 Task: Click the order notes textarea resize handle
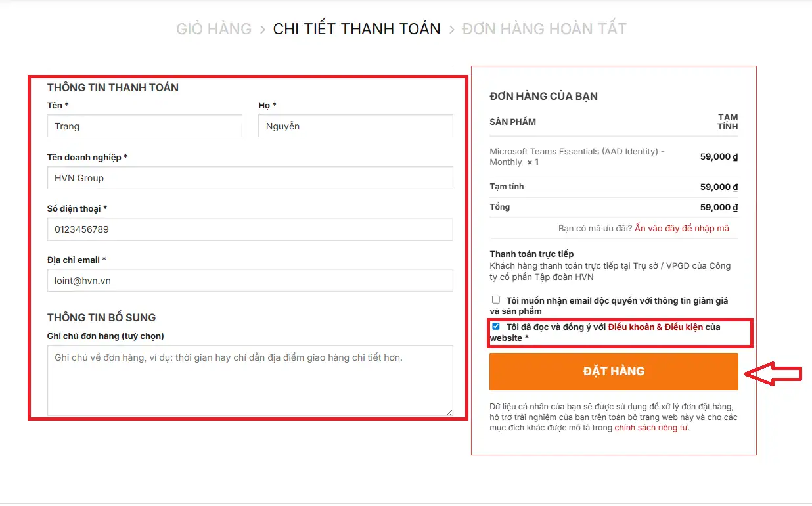(449, 412)
